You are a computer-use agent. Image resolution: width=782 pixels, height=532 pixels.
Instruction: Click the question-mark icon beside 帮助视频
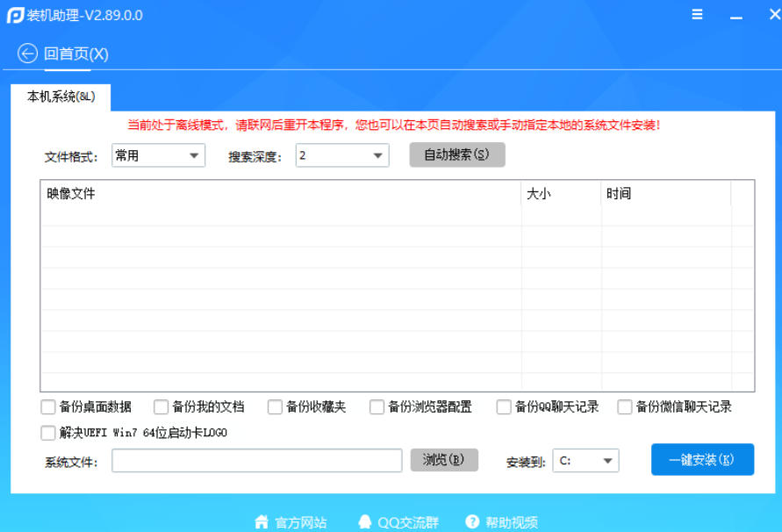471,521
